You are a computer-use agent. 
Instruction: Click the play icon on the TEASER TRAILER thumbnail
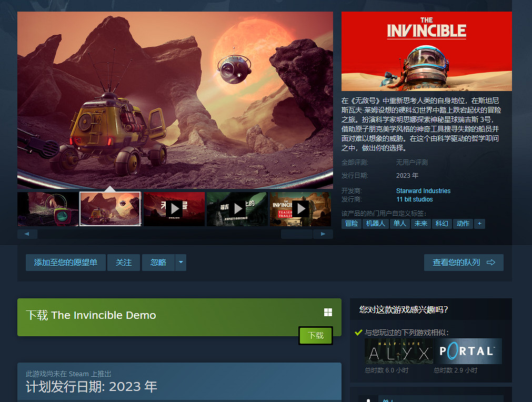pyautogui.click(x=300, y=209)
